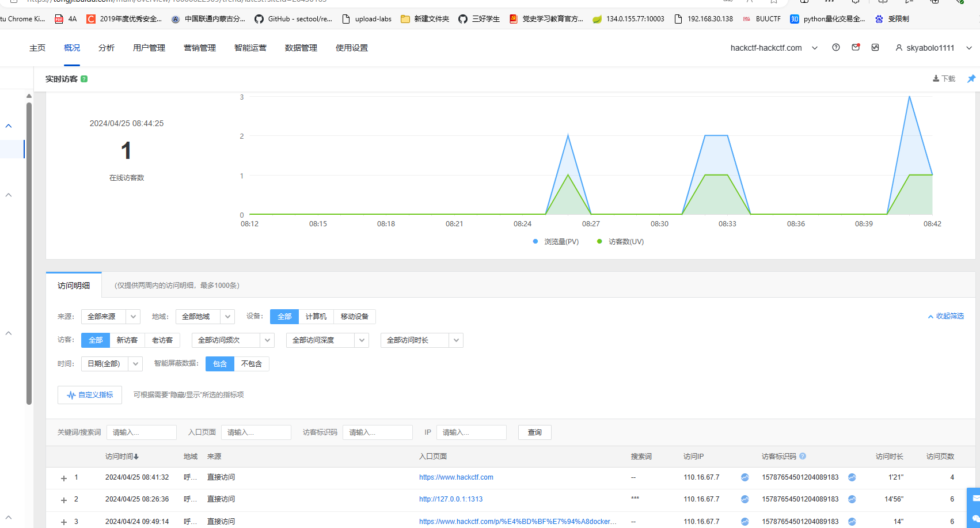
Task: Expand visit detail row 1
Action: click(64, 478)
